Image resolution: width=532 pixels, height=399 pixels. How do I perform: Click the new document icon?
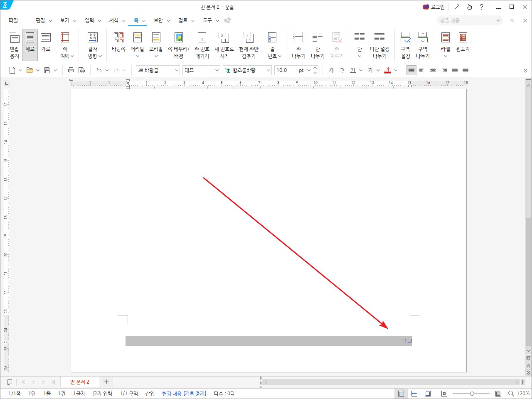(x=12, y=70)
